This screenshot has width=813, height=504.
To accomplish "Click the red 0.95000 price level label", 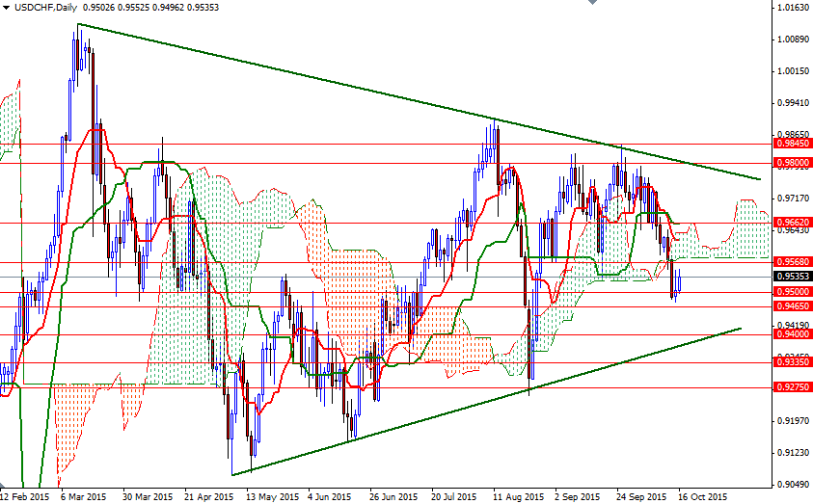I will (x=792, y=291).
